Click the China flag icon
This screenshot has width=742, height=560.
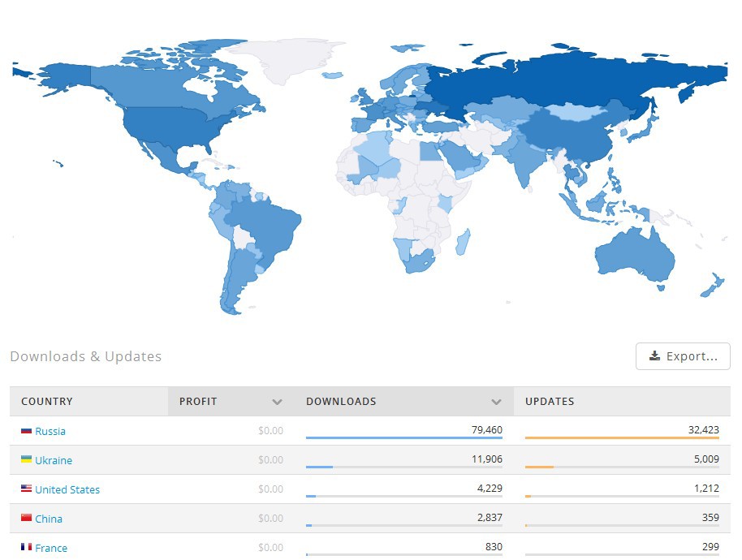click(27, 518)
